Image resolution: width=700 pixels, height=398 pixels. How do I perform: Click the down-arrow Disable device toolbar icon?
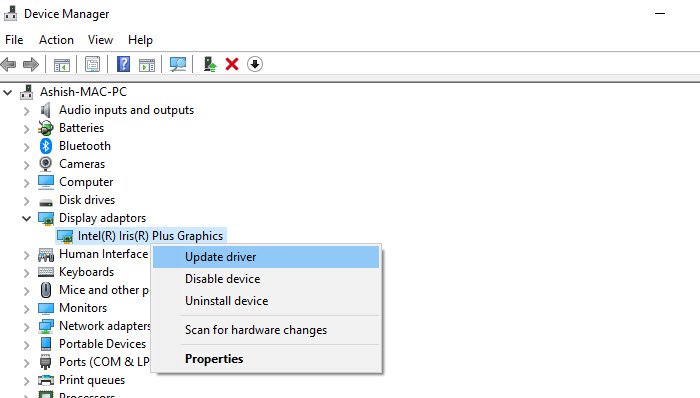[x=254, y=64]
